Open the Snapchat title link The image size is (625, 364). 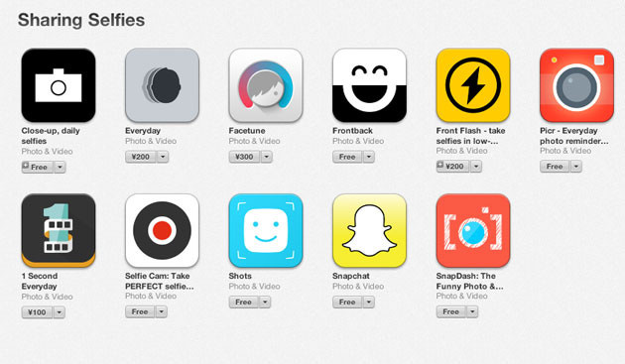click(x=351, y=276)
